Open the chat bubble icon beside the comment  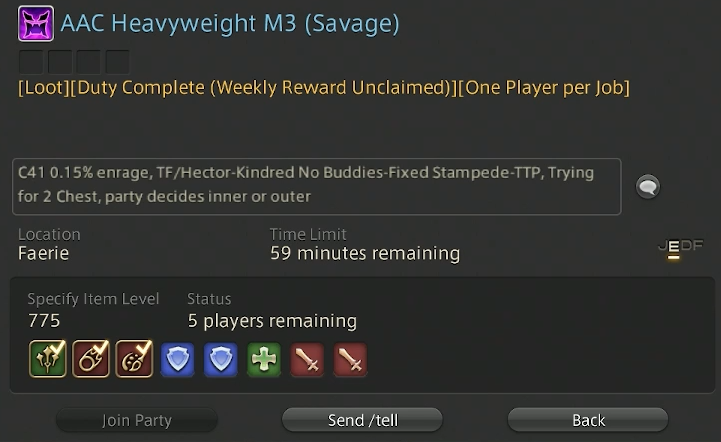[x=648, y=187]
